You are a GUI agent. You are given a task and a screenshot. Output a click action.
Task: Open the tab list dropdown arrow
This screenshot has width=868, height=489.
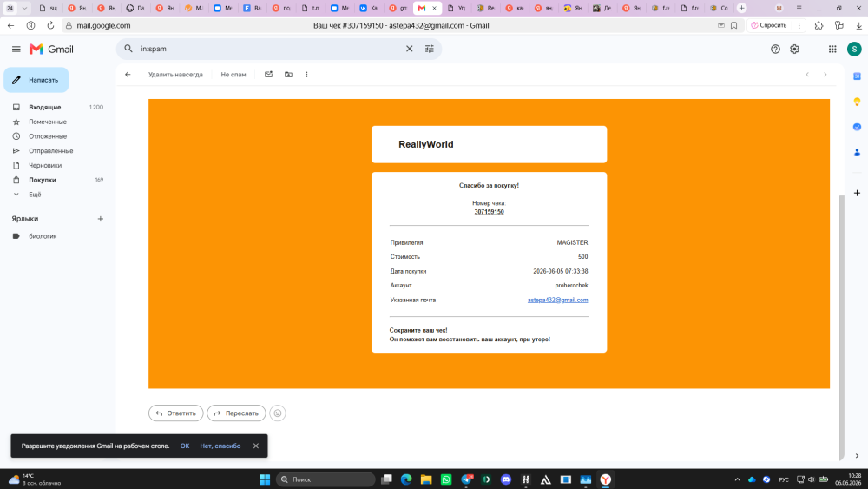tap(24, 9)
